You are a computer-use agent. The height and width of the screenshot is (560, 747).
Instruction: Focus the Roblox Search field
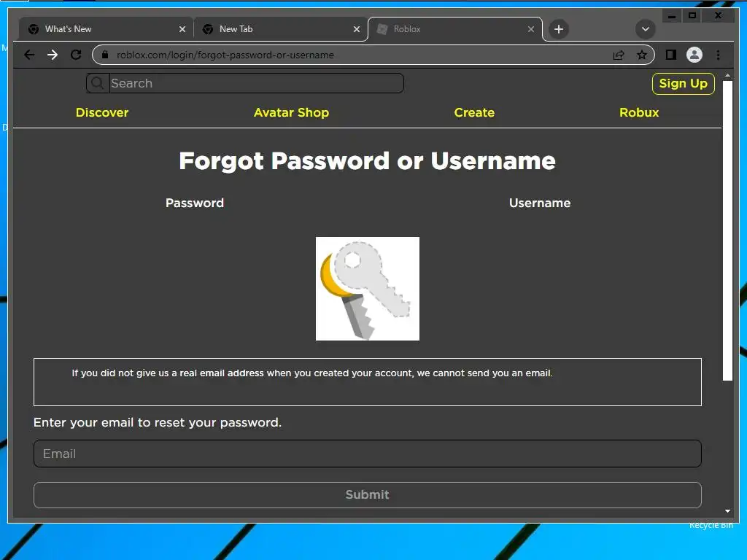(x=256, y=83)
